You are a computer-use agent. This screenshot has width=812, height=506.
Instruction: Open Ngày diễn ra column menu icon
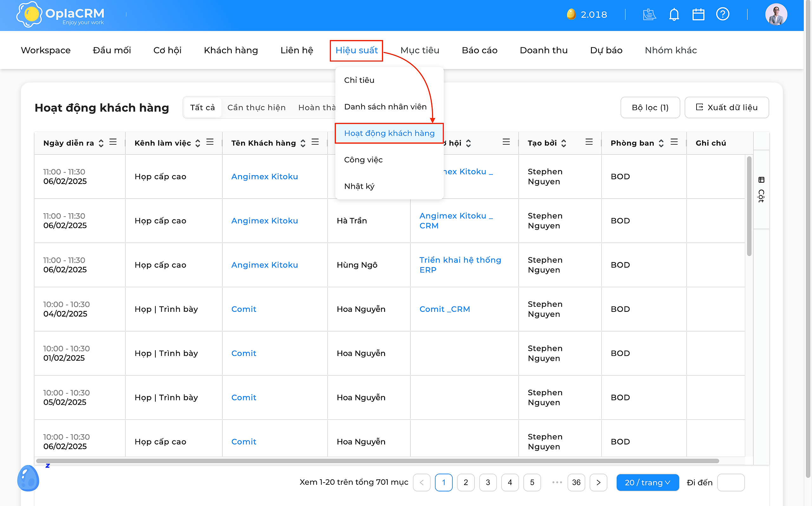coord(113,142)
